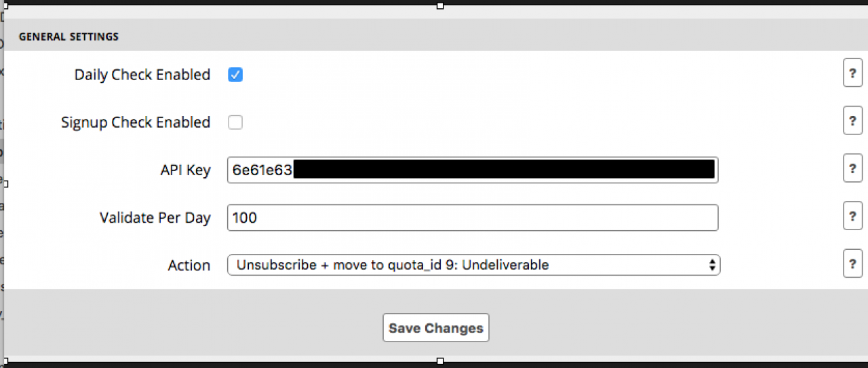The image size is (868, 368).
Task: Show help for the API Key field
Action: 852,168
